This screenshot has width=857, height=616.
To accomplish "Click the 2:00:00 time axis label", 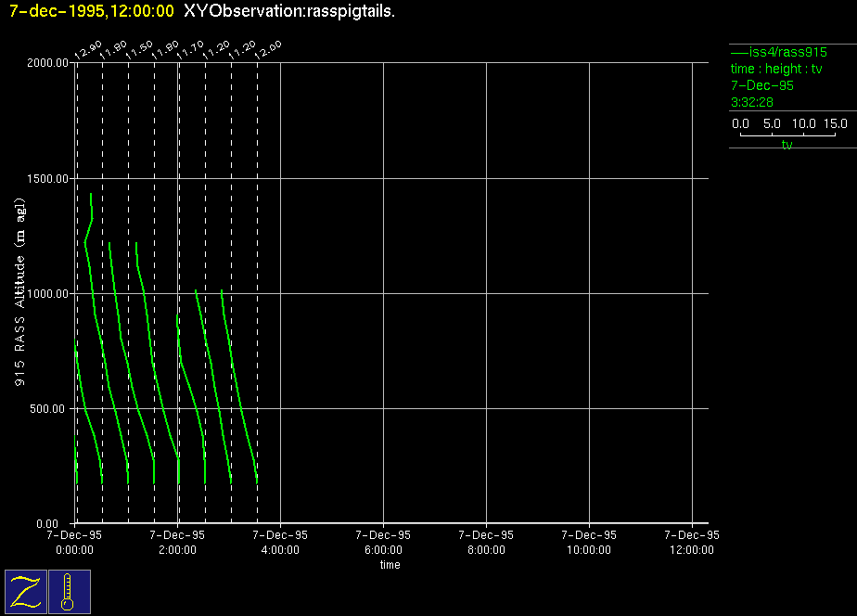I will 177,549.
